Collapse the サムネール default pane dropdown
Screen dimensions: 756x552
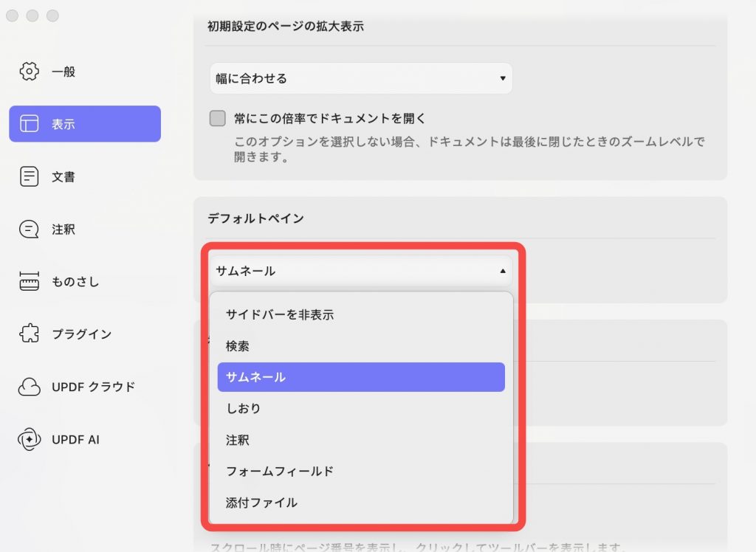[360, 271]
